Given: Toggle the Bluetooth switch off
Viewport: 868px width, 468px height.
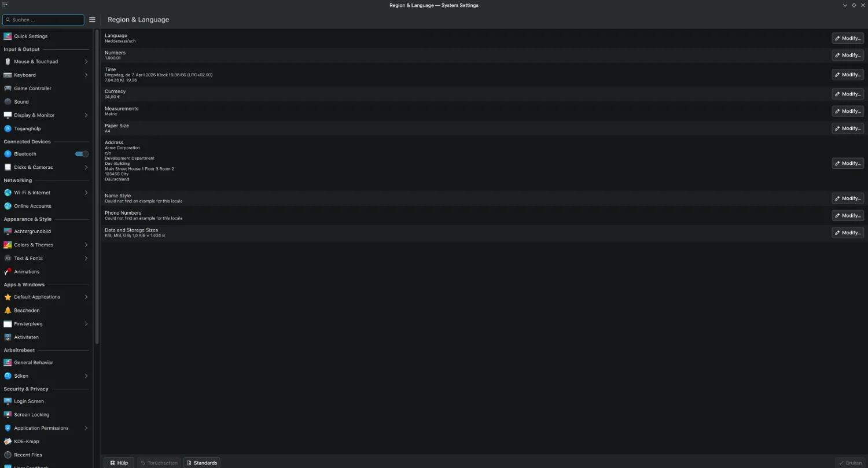Looking at the screenshot, I should point(82,154).
